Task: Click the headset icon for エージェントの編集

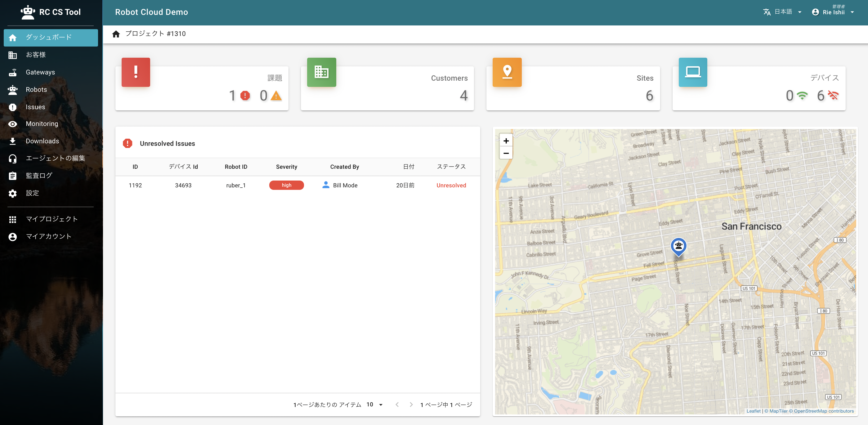Action: (12, 159)
